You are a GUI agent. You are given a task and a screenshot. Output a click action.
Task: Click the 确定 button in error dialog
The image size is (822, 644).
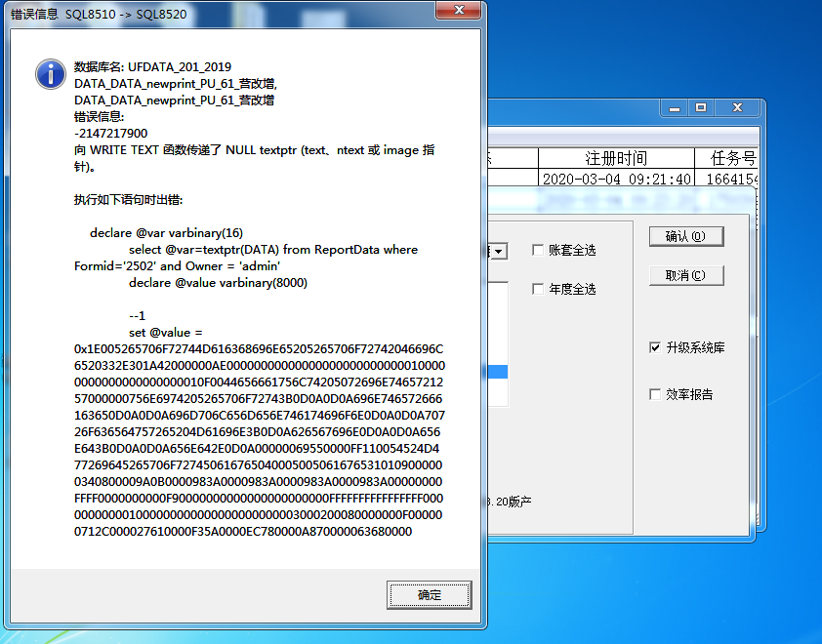(x=429, y=595)
